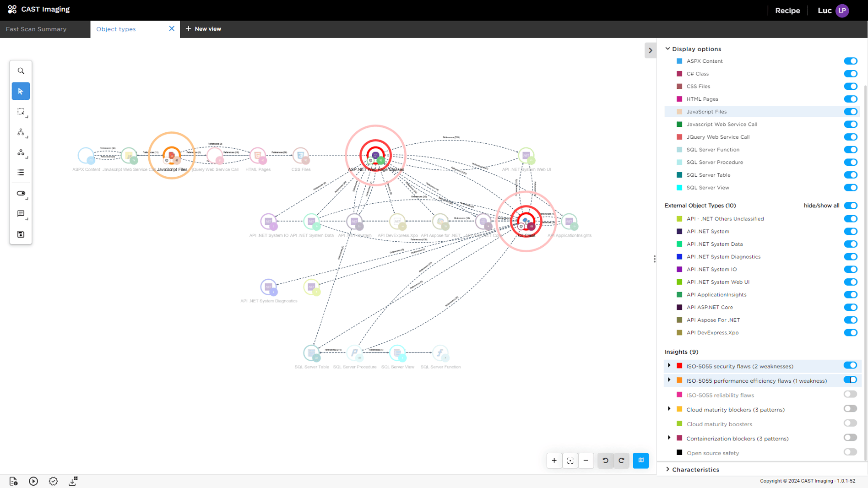Viewport: 868px width, 488px height.
Task: Open a New view tab
Action: (x=203, y=28)
